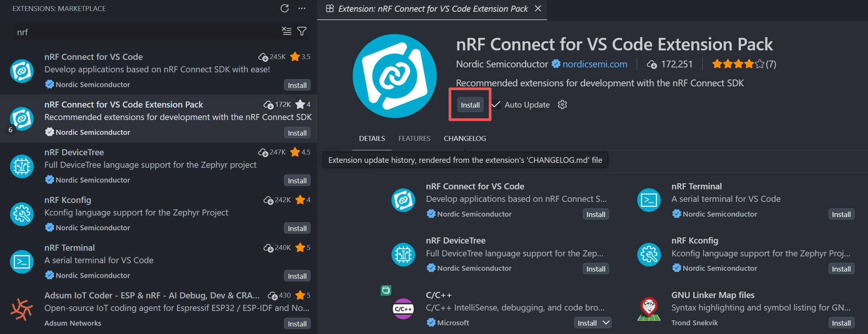
Task: Expand the C/C++ Install dropdown arrow
Action: point(606,323)
